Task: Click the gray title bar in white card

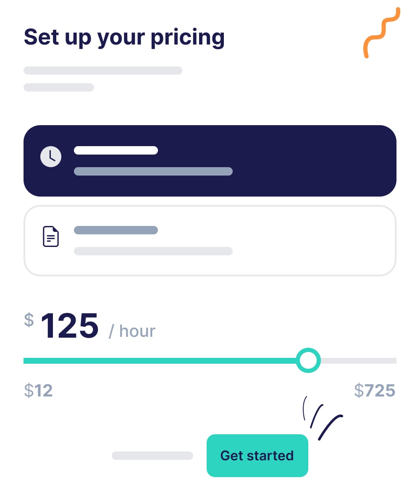Action: coord(116,230)
